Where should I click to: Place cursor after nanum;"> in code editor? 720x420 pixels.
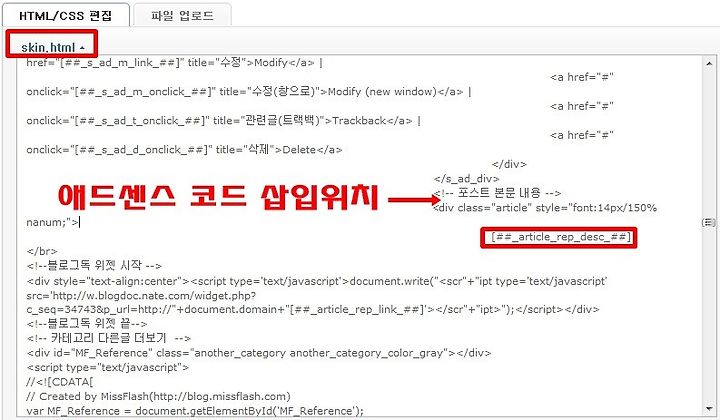79,223
